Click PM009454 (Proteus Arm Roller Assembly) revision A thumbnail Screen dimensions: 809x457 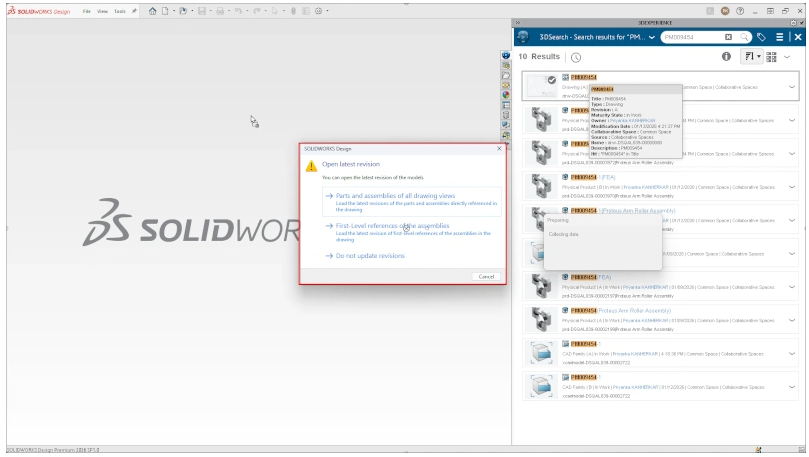click(541, 319)
